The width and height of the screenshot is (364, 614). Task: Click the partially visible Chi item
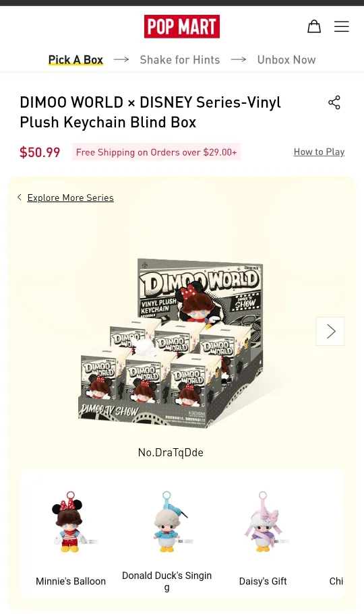click(x=336, y=581)
